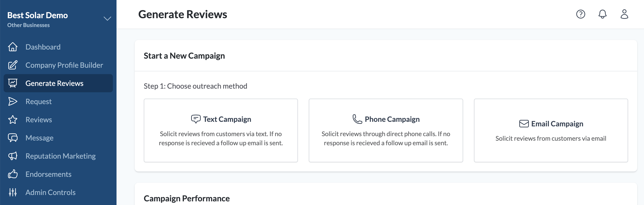Click the Reviews star icon

click(x=13, y=120)
